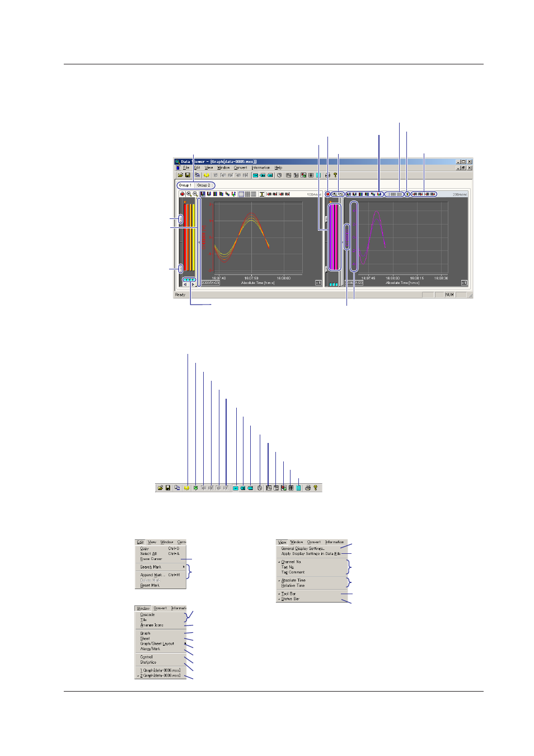534x756 pixels.
Task: Click the printer icon in enlarged toolbar strip
Action: pos(307,488)
